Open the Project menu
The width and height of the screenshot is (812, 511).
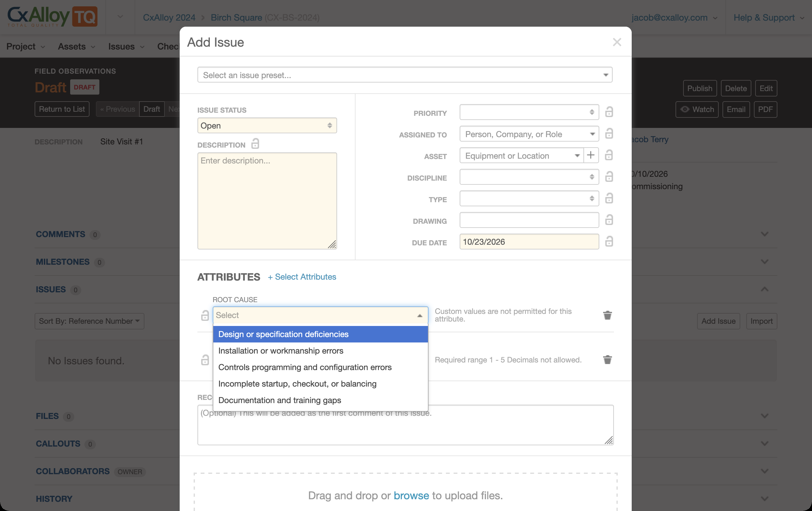26,46
